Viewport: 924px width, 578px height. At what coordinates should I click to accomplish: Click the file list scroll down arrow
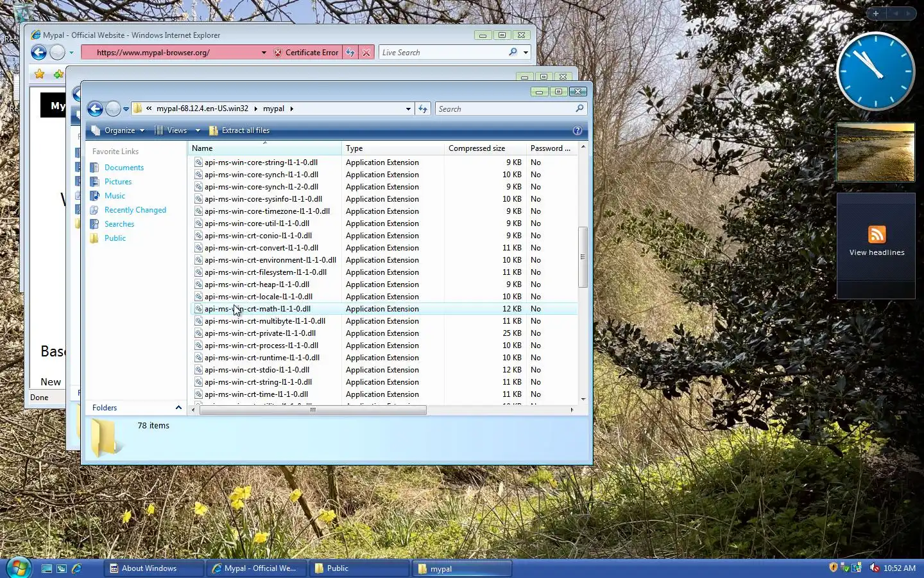pos(583,399)
